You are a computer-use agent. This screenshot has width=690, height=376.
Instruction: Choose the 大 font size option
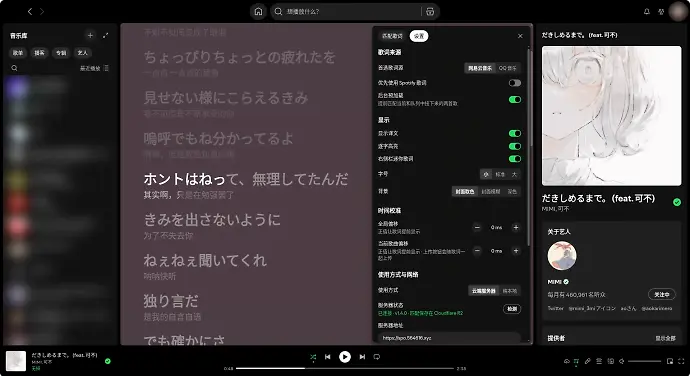[x=514, y=174]
